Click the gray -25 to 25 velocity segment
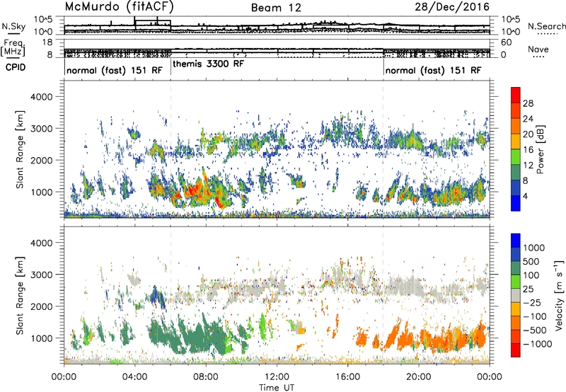 point(516,296)
